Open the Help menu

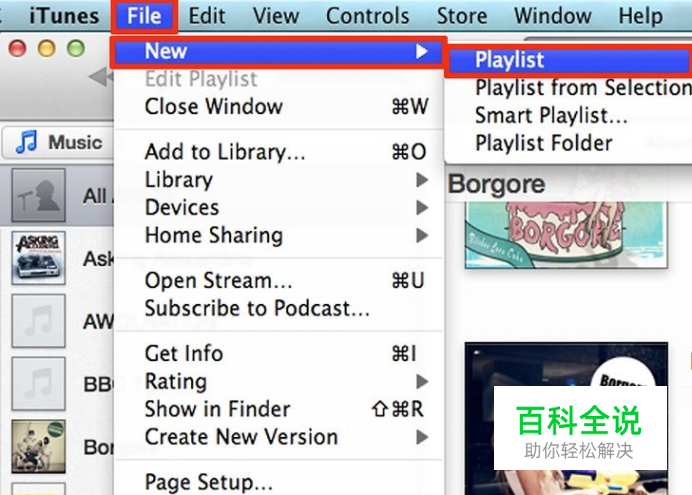[x=640, y=16]
